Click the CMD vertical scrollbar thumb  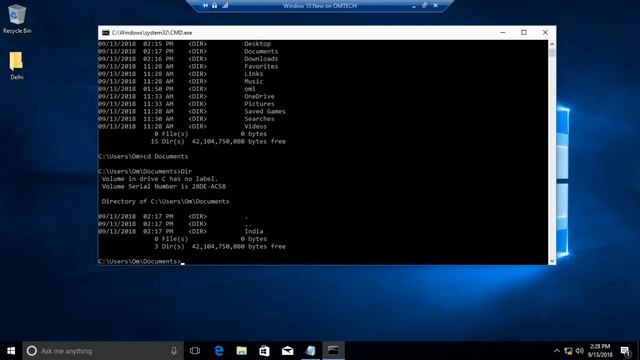tap(552, 52)
